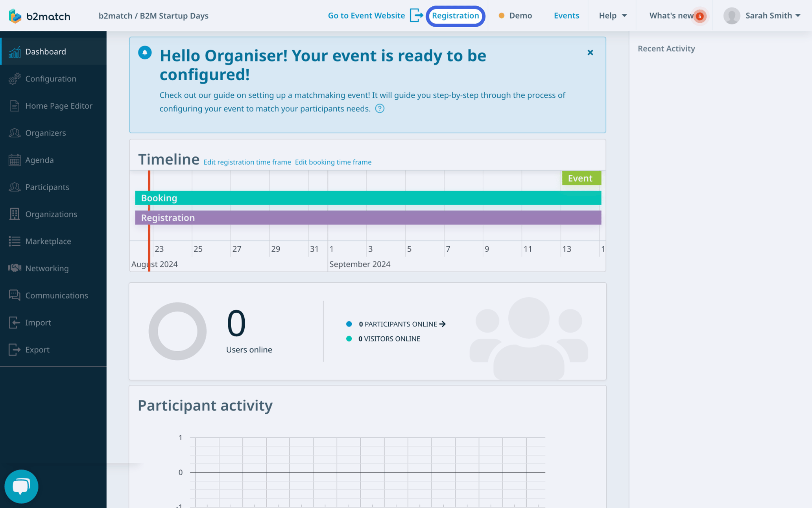Dismiss the organiser welcome banner
812x508 pixels.
590,52
